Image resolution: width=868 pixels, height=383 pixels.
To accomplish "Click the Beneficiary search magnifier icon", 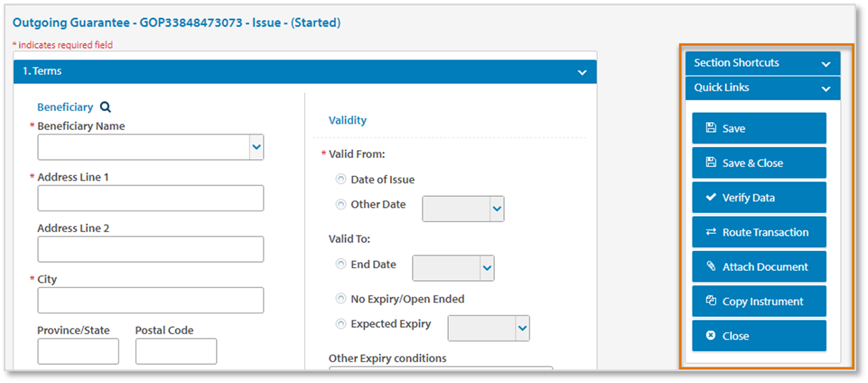I will [106, 107].
